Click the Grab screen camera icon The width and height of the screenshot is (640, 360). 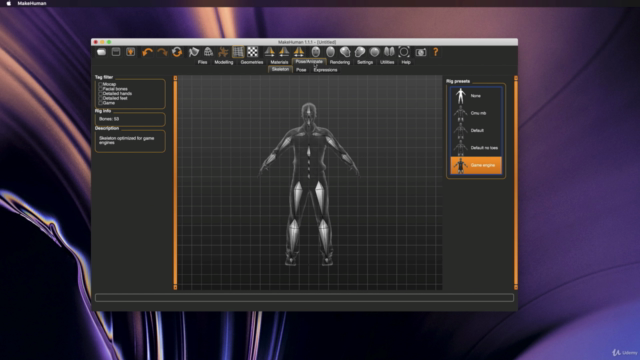[x=420, y=52]
